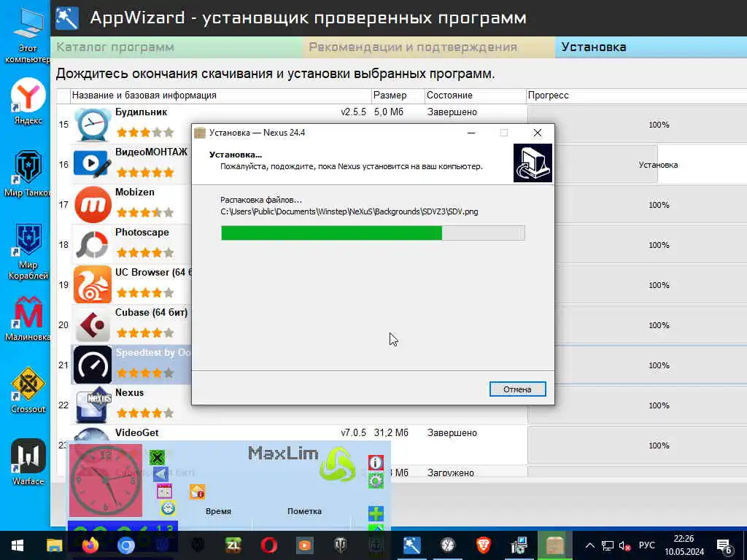
Task: Click the ВидеоМОНТАЖ app icon
Action: tap(93, 165)
